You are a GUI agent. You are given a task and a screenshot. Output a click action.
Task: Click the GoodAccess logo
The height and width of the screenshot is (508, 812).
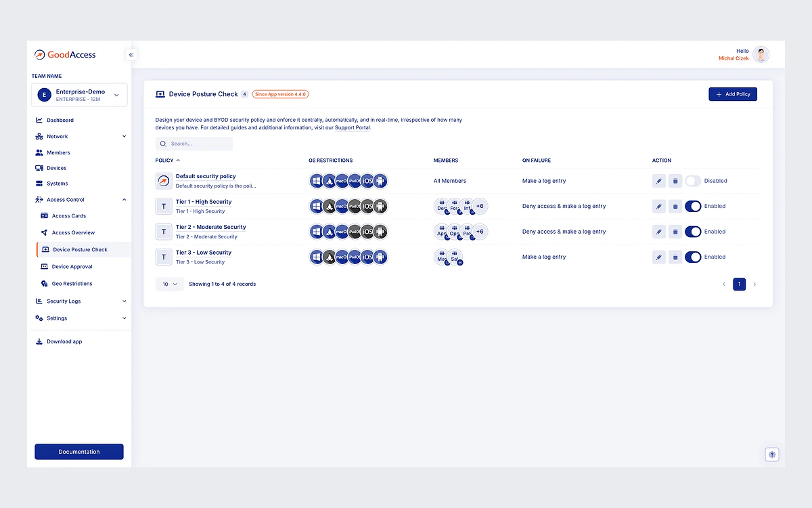66,55
